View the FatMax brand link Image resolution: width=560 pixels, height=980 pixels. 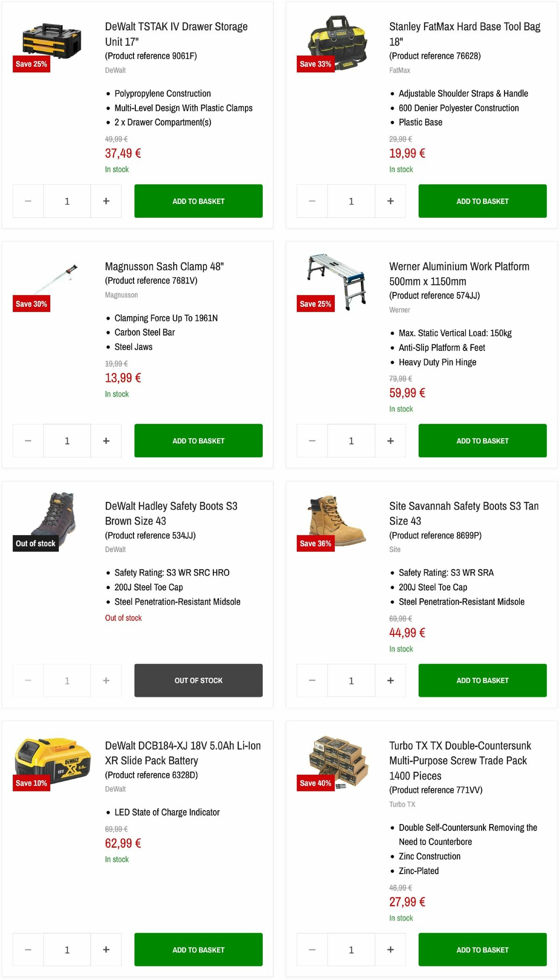click(399, 70)
